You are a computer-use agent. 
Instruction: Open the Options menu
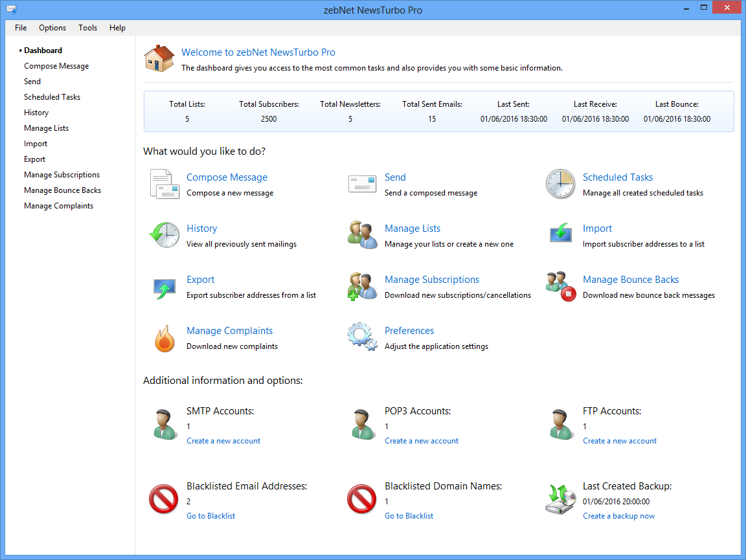(x=52, y=28)
